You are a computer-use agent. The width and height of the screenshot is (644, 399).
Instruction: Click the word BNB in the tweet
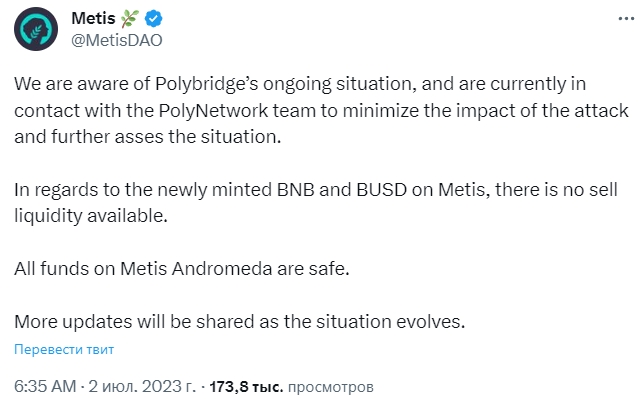tap(296, 190)
